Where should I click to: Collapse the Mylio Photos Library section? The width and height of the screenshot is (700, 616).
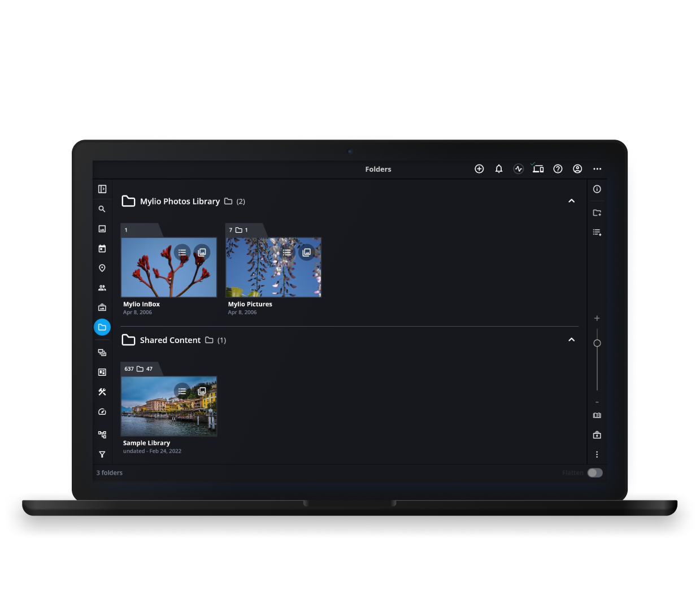tap(572, 201)
